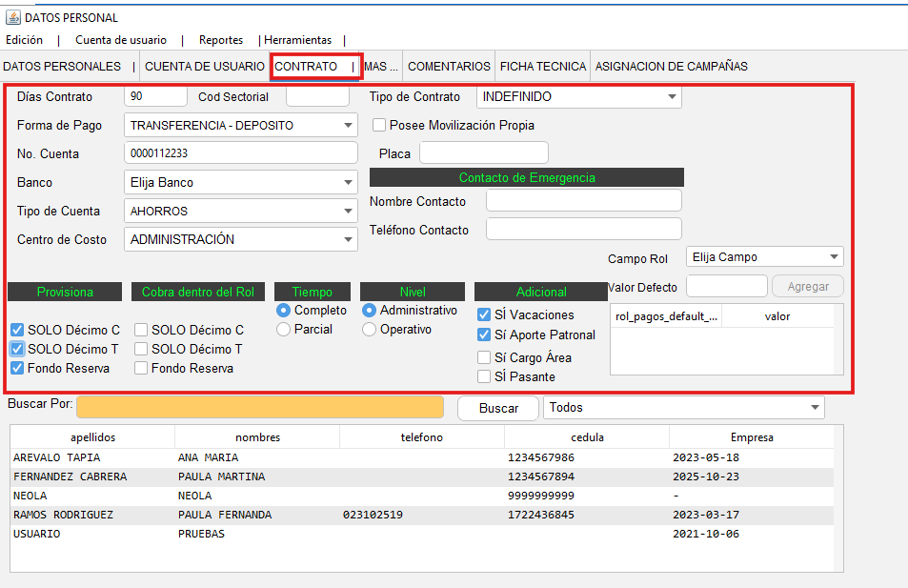Open the Campo Rol dropdown
Screen dimensions: 908x588
(834, 257)
